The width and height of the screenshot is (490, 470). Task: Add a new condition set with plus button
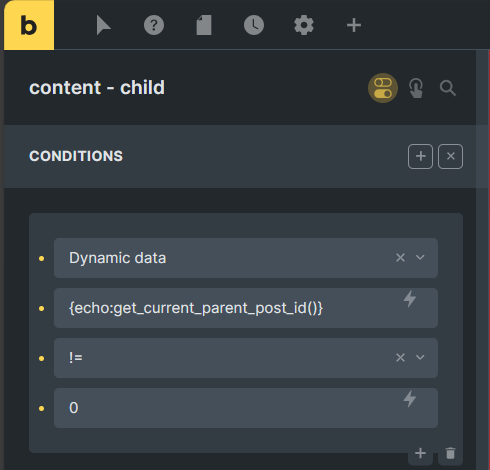(x=420, y=156)
